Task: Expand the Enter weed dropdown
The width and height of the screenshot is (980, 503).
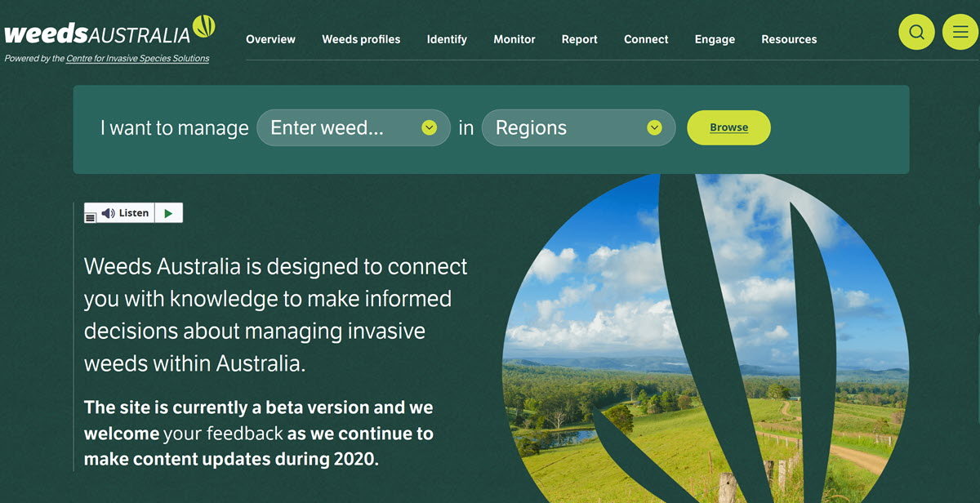Action: 354,128
